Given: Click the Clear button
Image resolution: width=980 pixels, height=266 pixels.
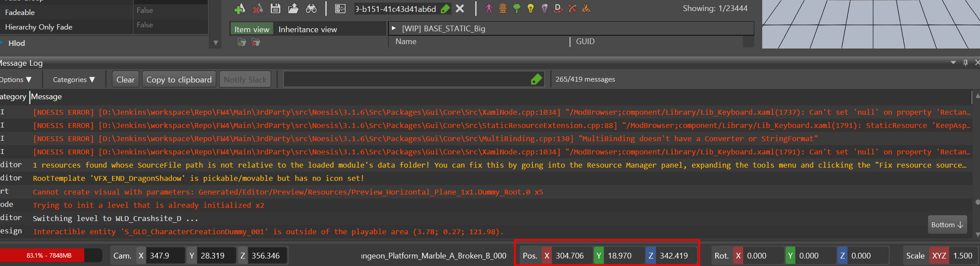Looking at the screenshot, I should click(x=126, y=79).
